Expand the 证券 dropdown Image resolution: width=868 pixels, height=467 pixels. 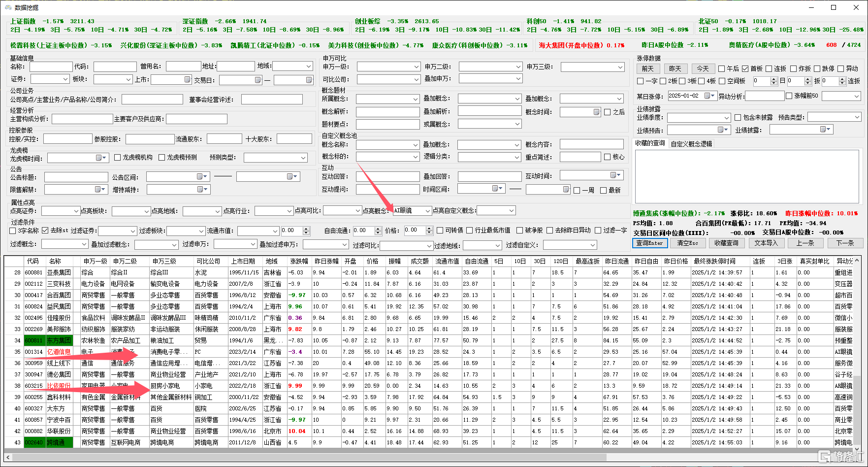coord(65,79)
